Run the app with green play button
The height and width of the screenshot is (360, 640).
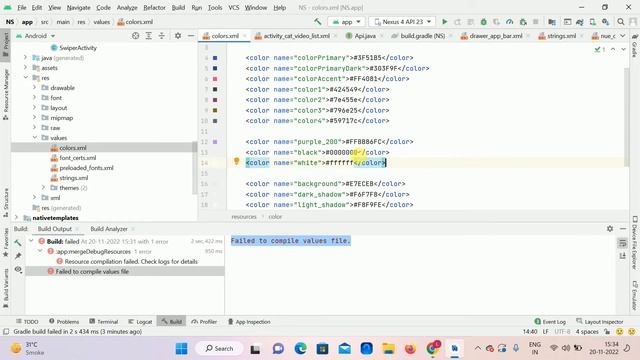444,22
